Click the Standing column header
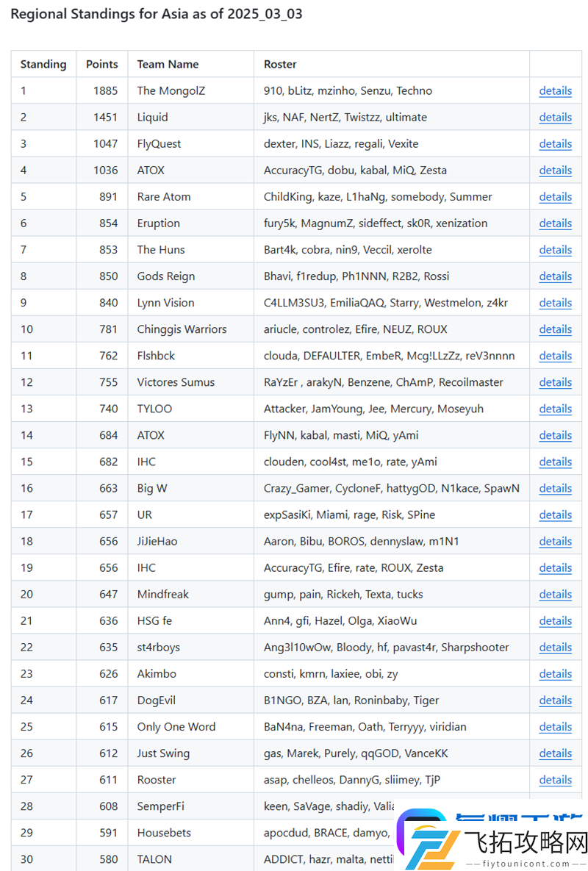Image resolution: width=588 pixels, height=871 pixels. click(x=43, y=65)
